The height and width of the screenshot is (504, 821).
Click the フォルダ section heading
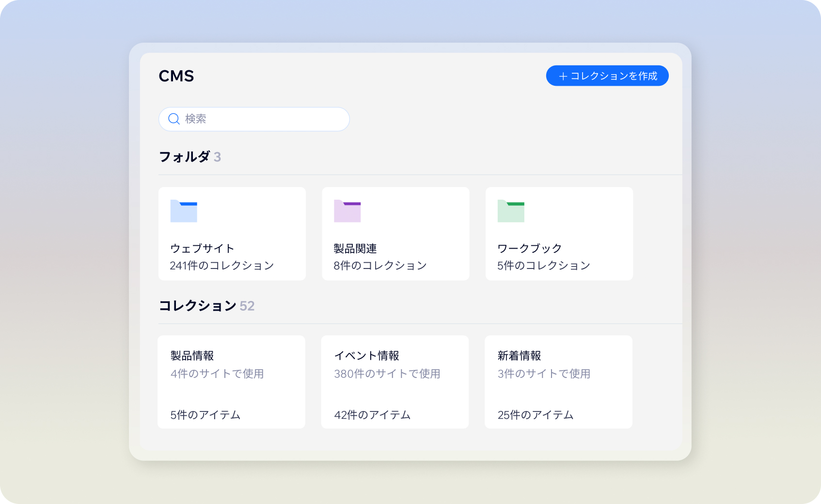click(185, 157)
